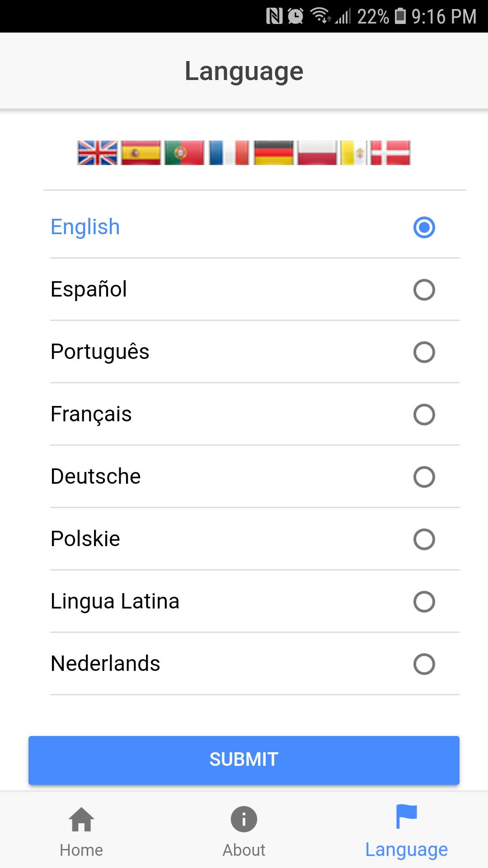The width and height of the screenshot is (488, 868).
Task: Open the Home tab
Action: pos(81,831)
